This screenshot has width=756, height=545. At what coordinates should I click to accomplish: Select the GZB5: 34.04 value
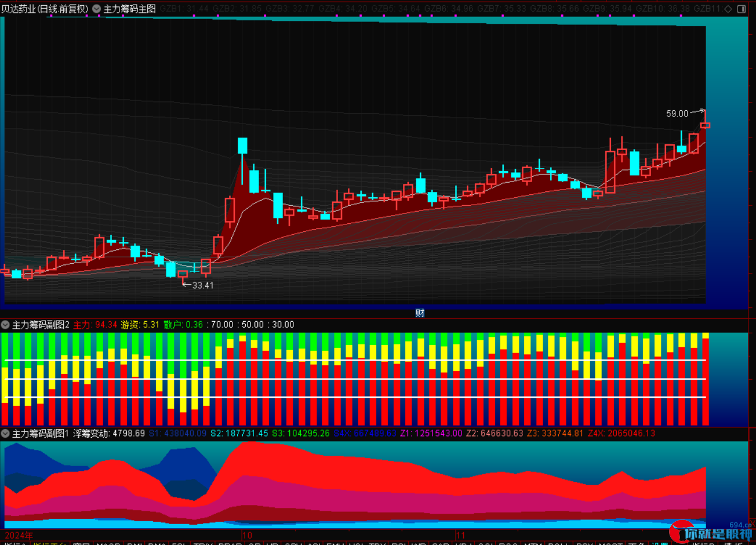coord(396,9)
